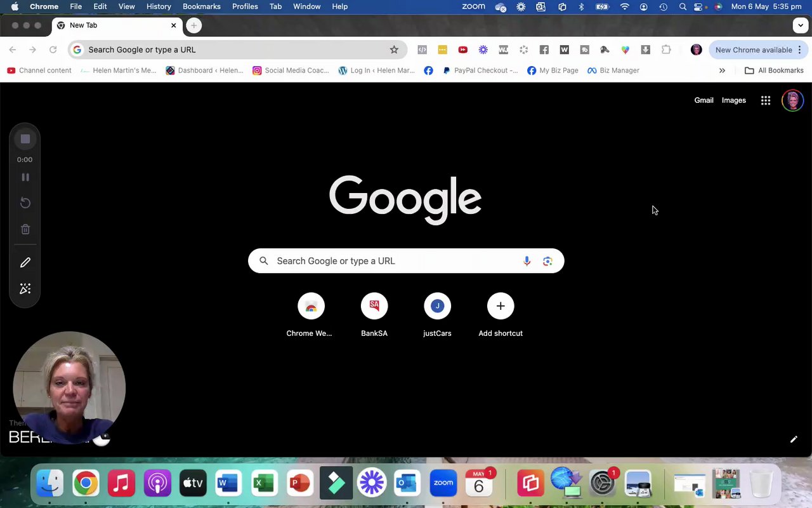Customize this page with the pencil icon
Screen dimensions: 812x508
794,439
